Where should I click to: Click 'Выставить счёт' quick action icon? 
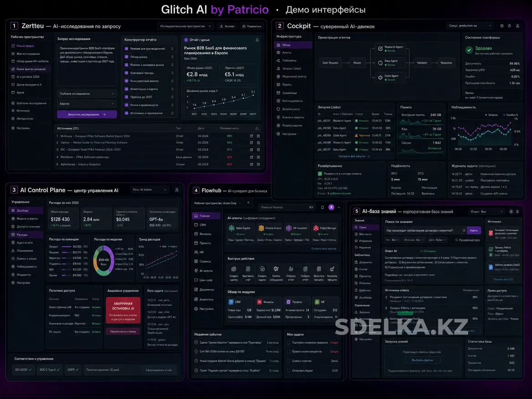(x=248, y=269)
